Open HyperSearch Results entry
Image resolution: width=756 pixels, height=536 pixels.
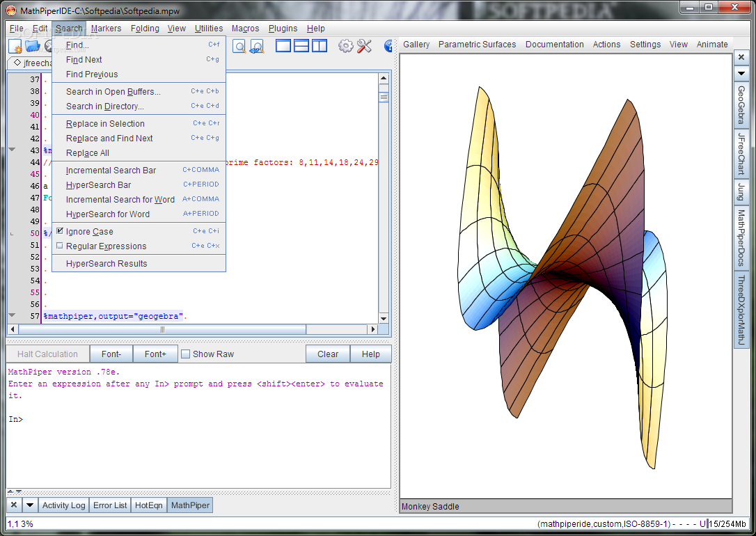tap(139, 264)
